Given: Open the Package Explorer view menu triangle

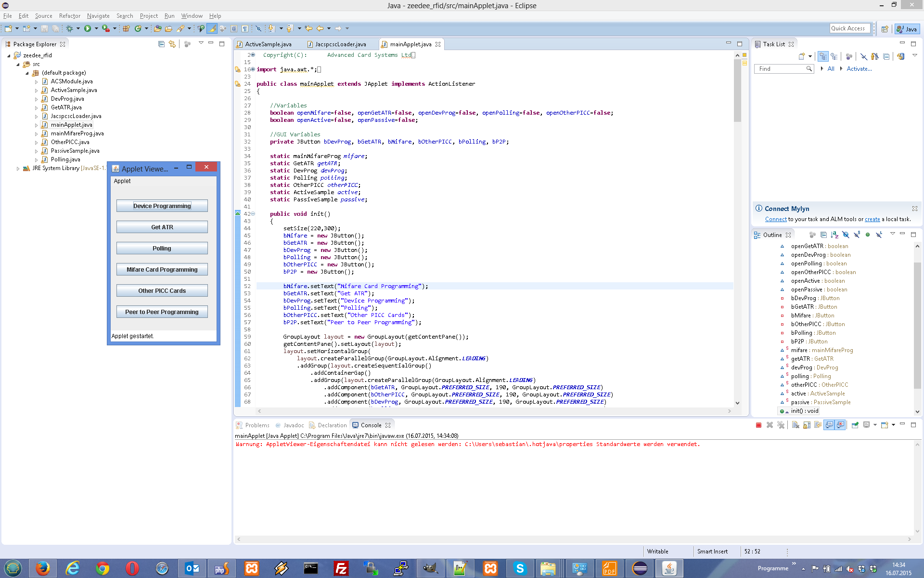Looking at the screenshot, I should pyautogui.click(x=201, y=43).
